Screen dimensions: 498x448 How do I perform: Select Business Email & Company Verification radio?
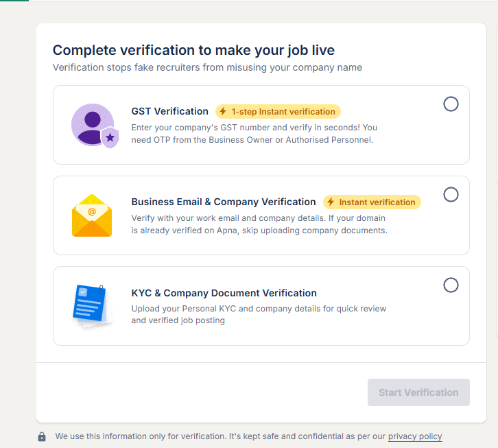tap(451, 195)
